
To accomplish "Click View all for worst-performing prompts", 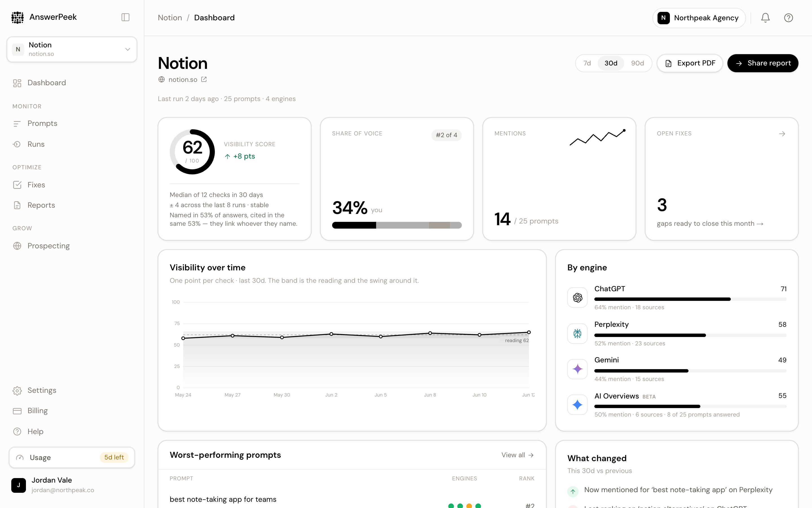I will [x=517, y=455].
